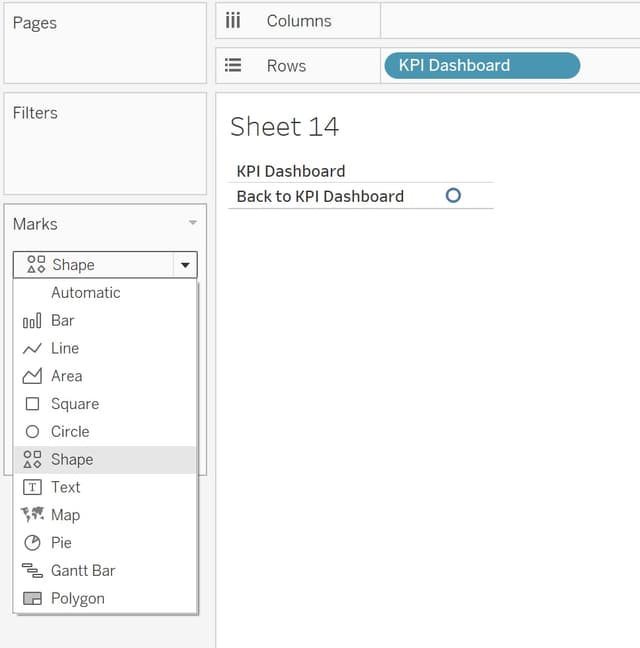Select the Square mark type icon
This screenshot has width=640, height=648.
pyautogui.click(x=32, y=404)
